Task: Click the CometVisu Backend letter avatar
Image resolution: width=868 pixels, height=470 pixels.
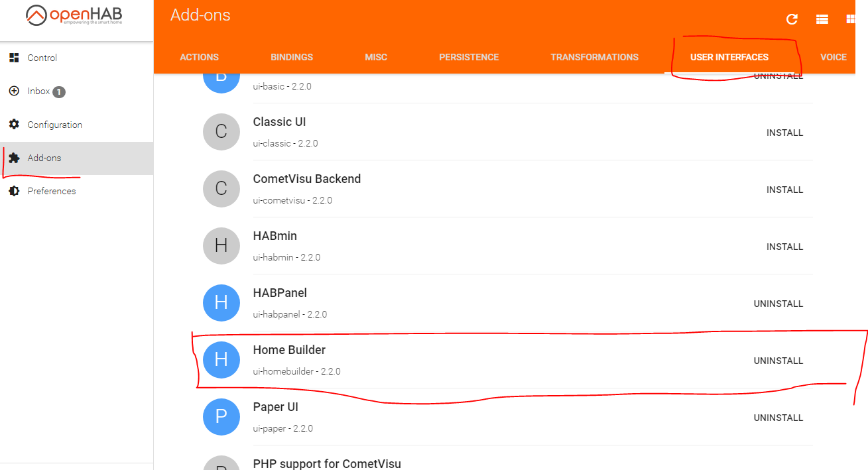Action: pyautogui.click(x=221, y=189)
